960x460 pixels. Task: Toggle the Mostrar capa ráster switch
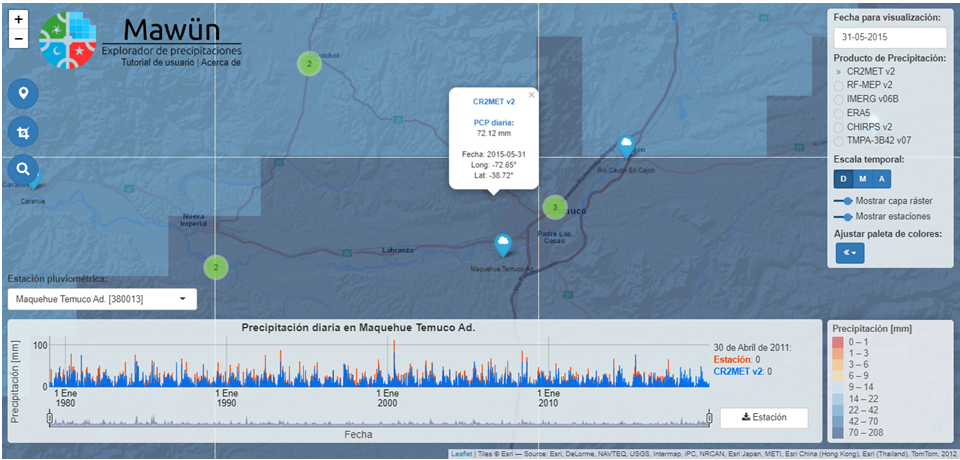coord(845,201)
